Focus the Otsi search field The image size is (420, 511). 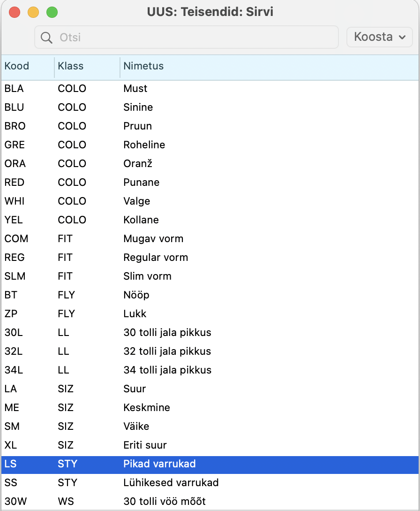click(187, 37)
